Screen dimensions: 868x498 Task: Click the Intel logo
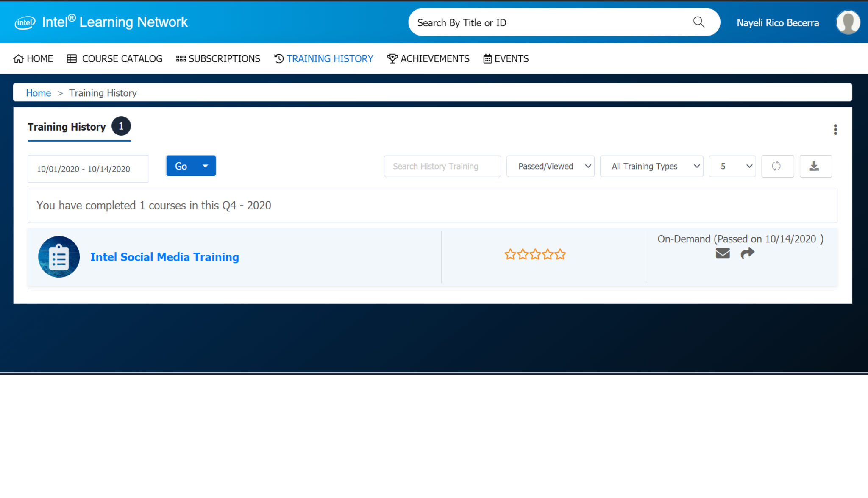click(x=25, y=22)
